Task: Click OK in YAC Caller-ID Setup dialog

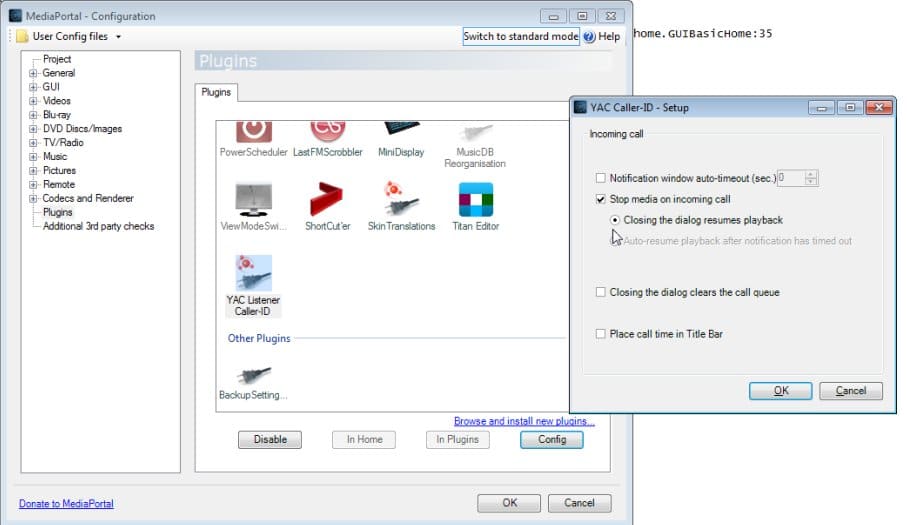Action: [781, 391]
